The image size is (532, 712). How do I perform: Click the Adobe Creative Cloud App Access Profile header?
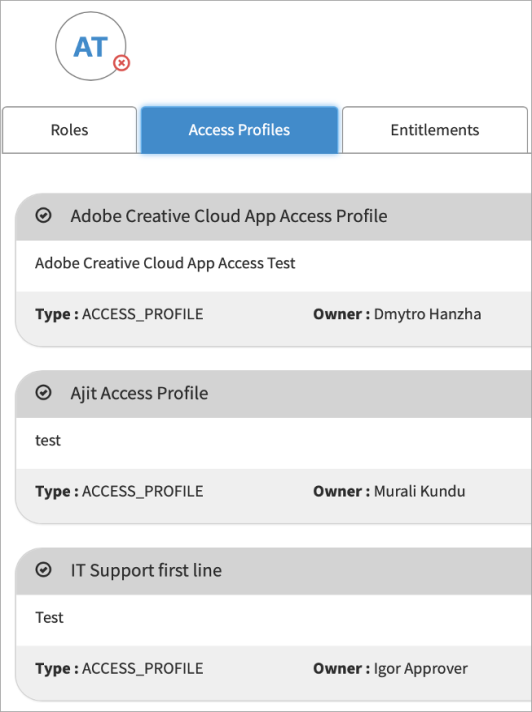[x=274, y=216]
